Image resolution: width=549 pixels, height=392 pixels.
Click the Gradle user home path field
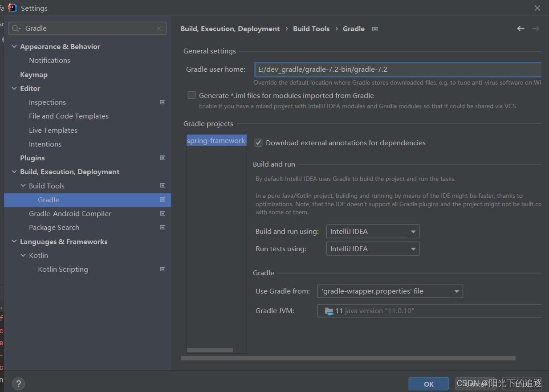pyautogui.click(x=398, y=69)
